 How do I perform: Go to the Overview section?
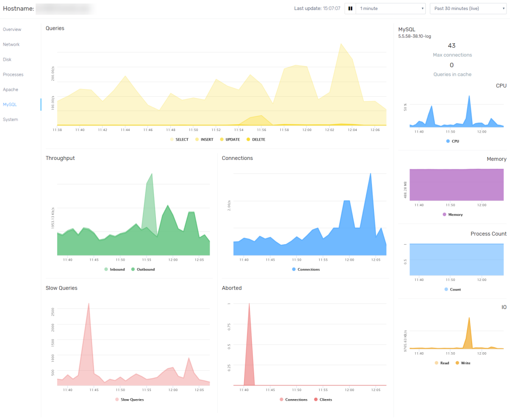pyautogui.click(x=12, y=29)
